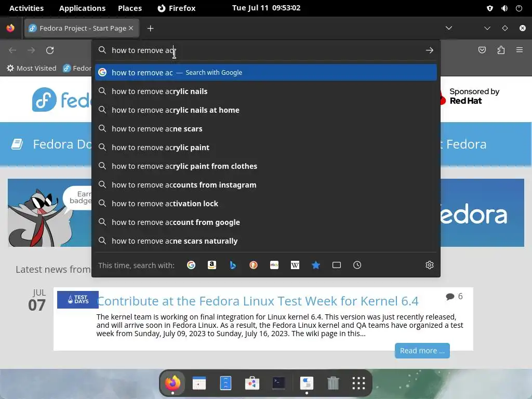Open Trash from the dock

click(333, 383)
